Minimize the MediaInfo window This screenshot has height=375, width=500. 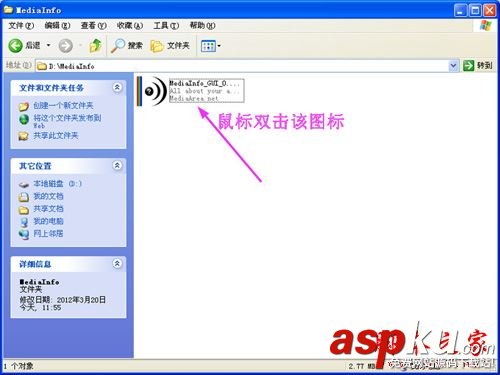[460, 11]
